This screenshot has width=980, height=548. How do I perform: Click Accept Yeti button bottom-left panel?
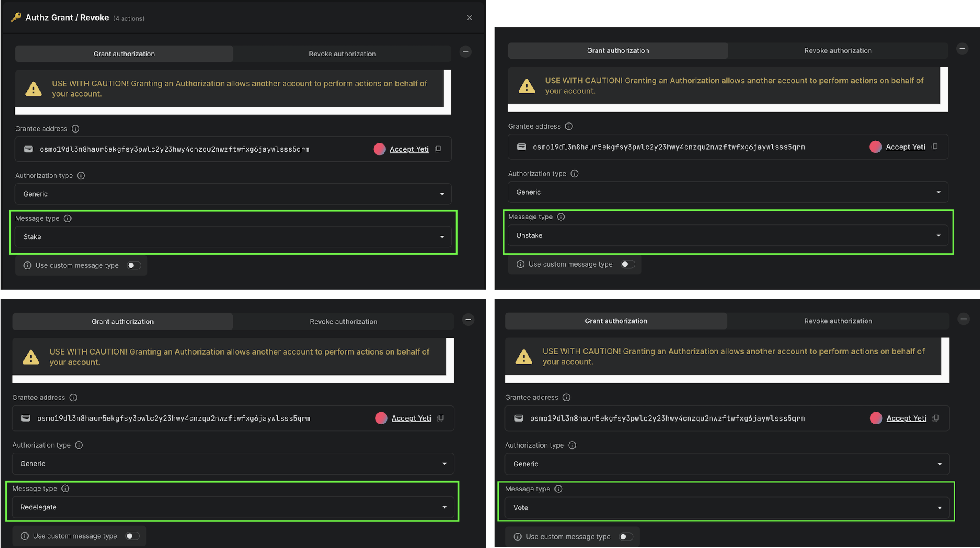tap(411, 419)
